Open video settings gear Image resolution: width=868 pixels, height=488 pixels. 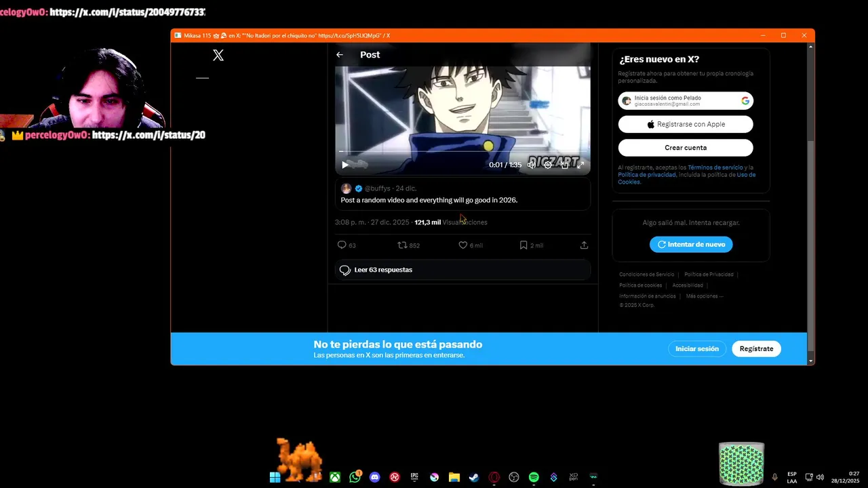(x=548, y=165)
